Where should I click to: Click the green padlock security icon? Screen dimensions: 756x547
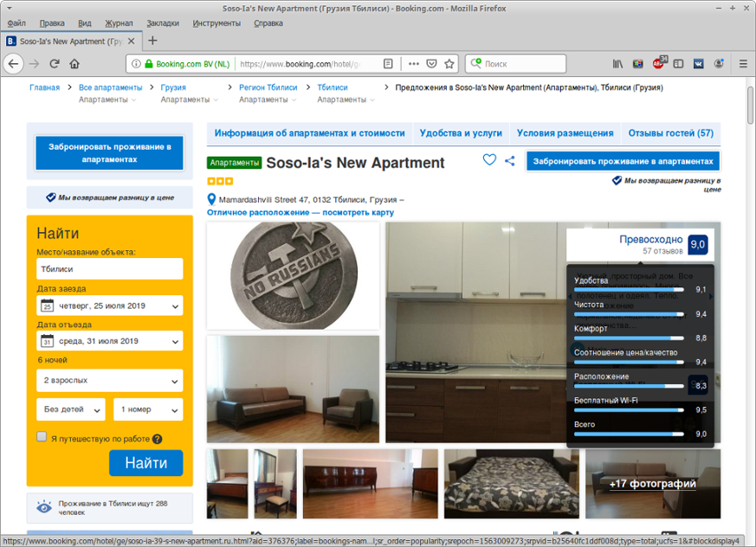click(149, 64)
